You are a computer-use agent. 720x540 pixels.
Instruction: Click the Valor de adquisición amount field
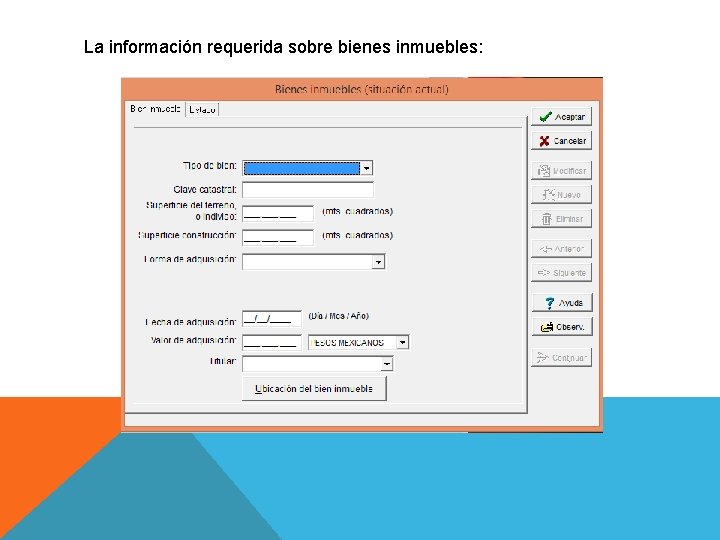pos(272,343)
